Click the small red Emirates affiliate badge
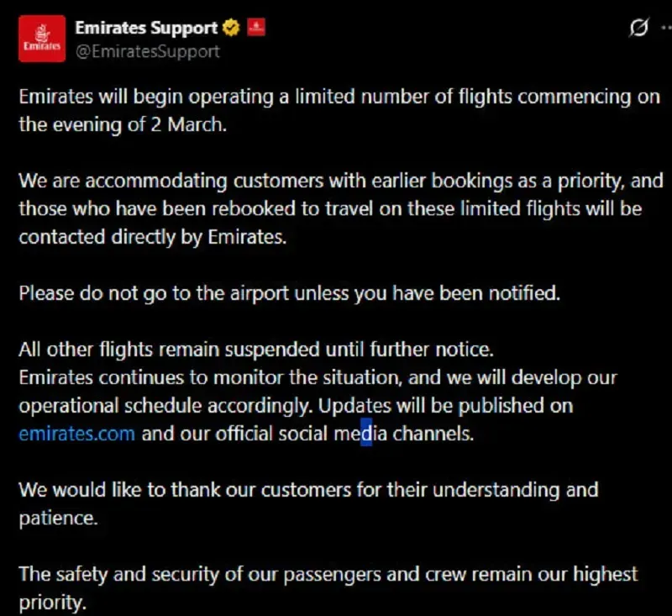Image resolution: width=672 pixels, height=616 pixels. point(256,28)
